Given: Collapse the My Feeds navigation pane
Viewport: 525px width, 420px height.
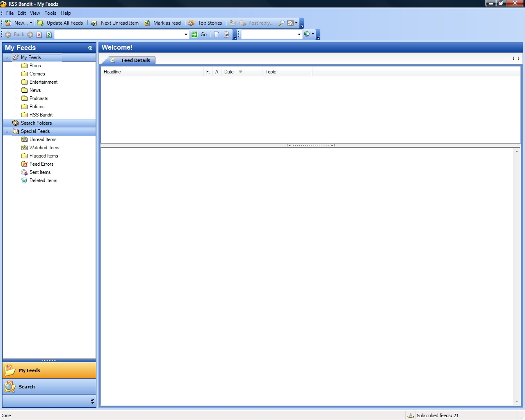Looking at the screenshot, I should point(90,48).
